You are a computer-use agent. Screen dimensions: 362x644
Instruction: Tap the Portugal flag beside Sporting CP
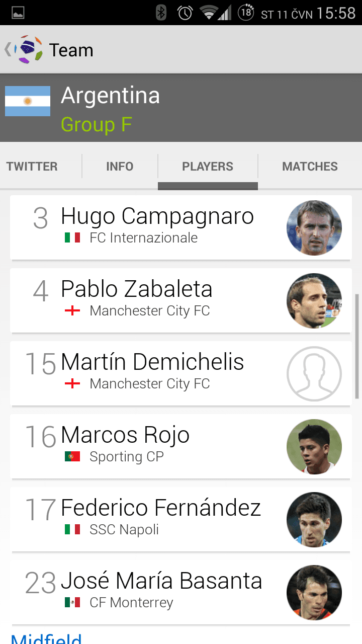click(72, 456)
